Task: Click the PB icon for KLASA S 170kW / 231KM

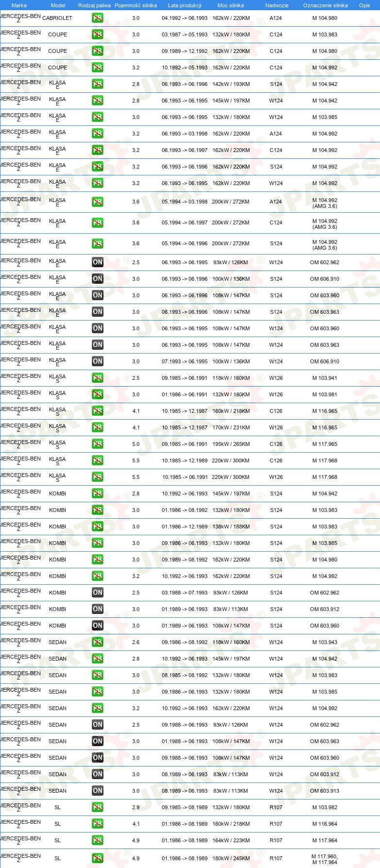Action: click(x=98, y=427)
